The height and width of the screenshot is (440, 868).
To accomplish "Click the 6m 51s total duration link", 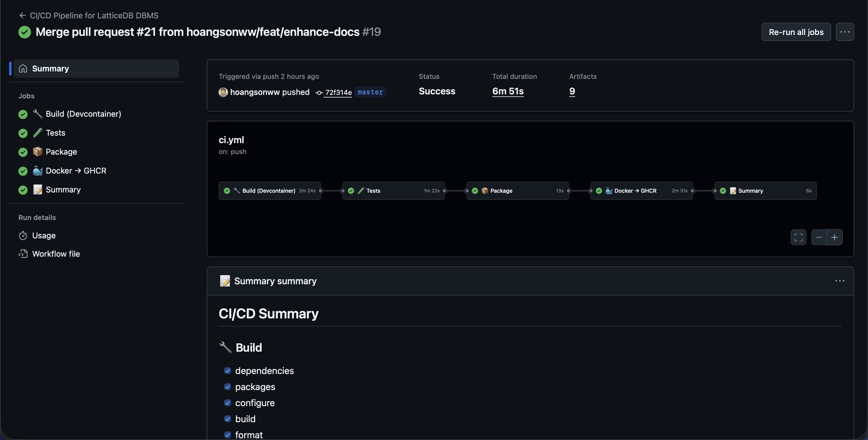I will coord(508,91).
